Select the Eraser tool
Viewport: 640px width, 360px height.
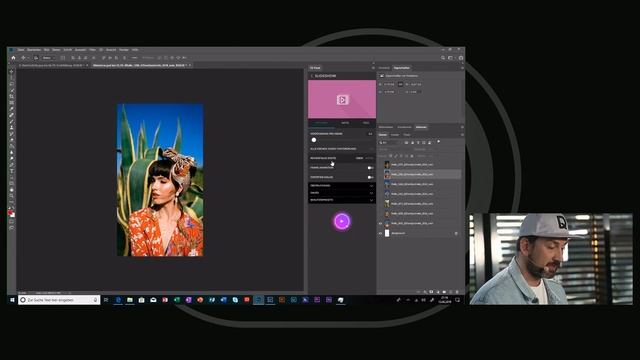11,140
